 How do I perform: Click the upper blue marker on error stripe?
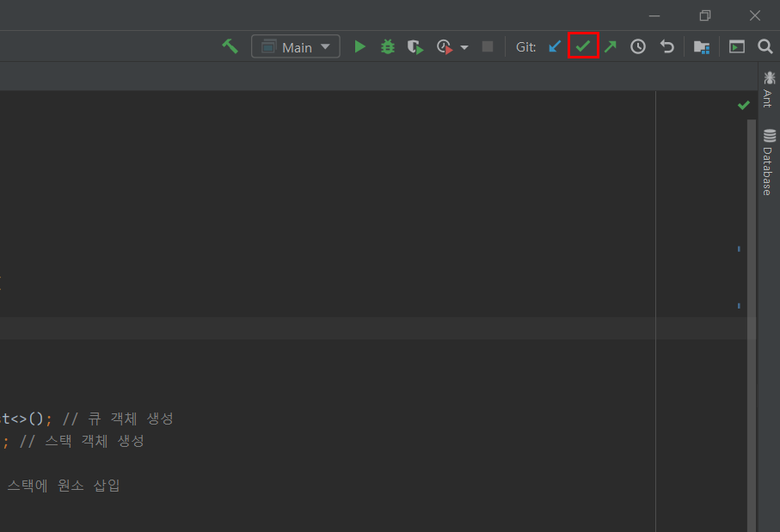pos(739,248)
